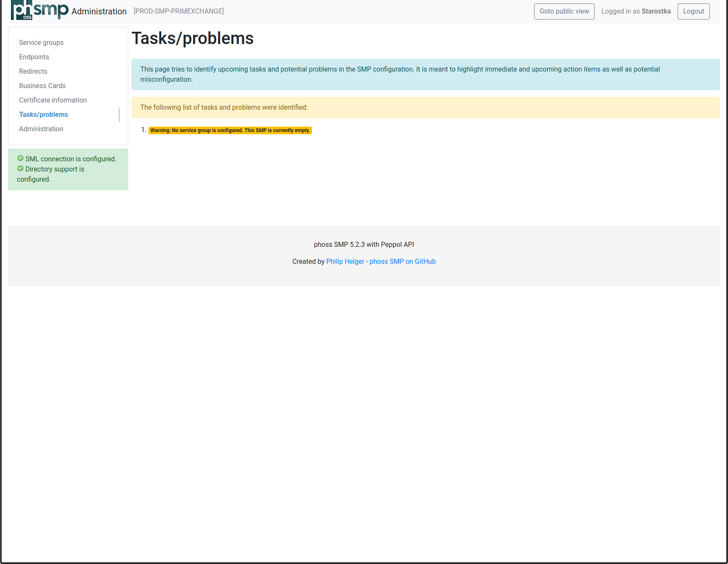Open the Philip Helger link

pos(345,261)
